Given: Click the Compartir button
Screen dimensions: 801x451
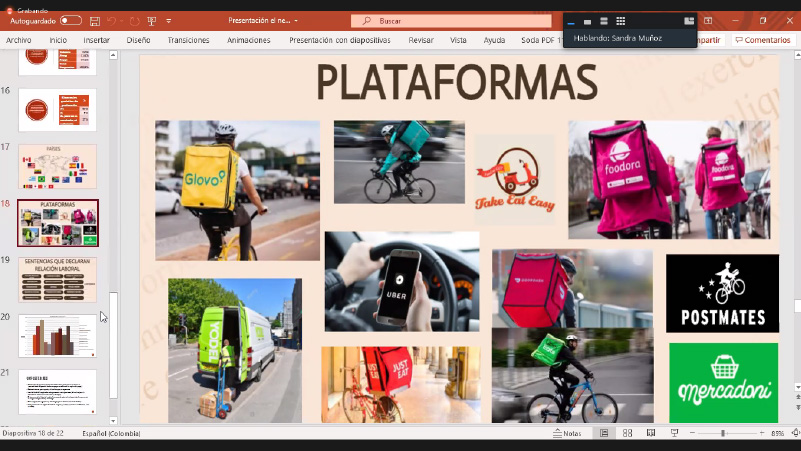Looking at the screenshot, I should [710, 40].
